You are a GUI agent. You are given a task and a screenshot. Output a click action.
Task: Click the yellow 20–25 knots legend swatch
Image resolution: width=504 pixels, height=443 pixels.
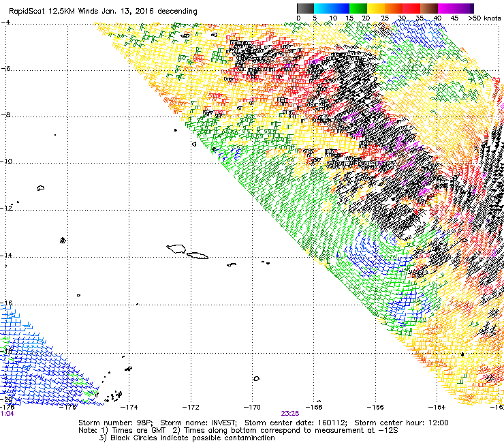pyautogui.click(x=376, y=8)
